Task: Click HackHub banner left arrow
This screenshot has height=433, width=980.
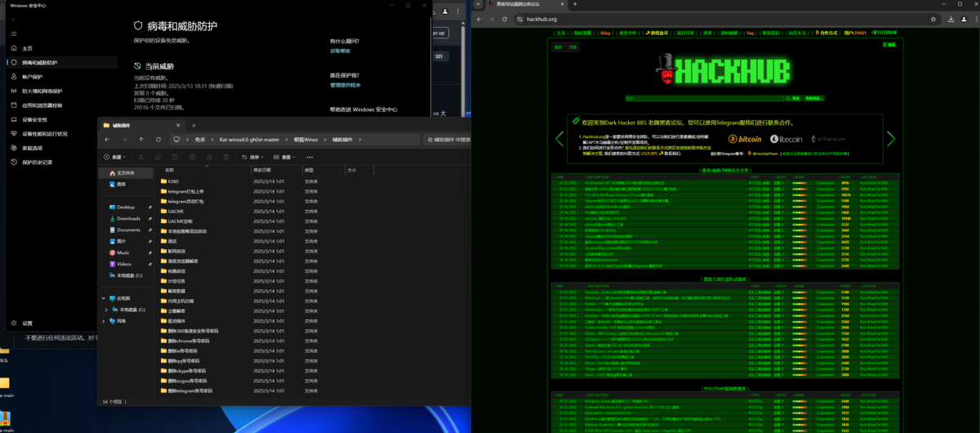Action: point(559,139)
